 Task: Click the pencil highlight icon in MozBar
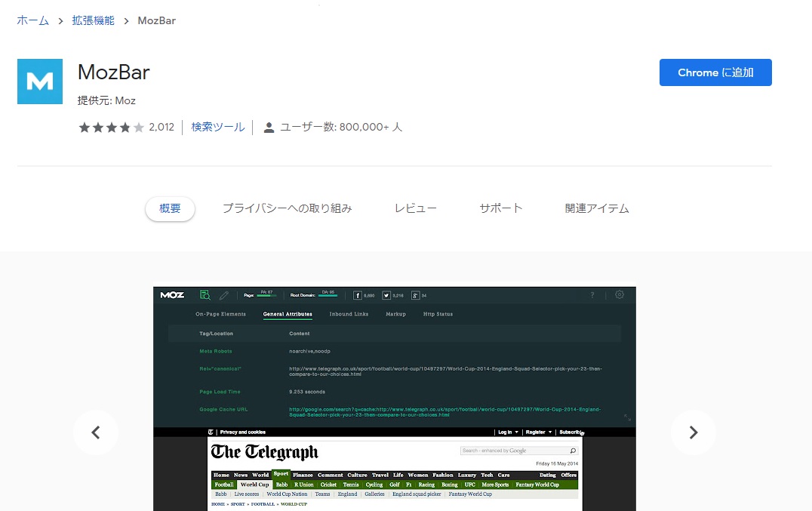click(223, 295)
